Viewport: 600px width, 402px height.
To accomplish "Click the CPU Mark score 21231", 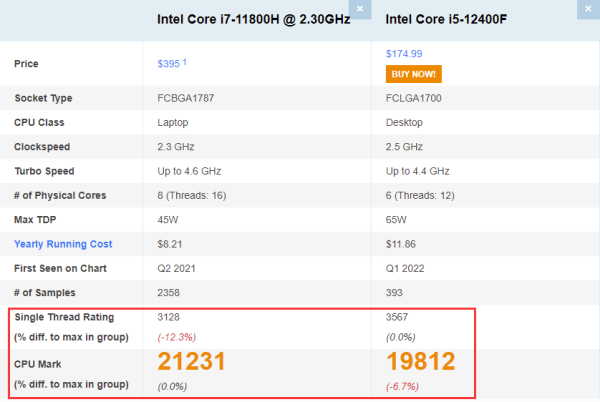I will 191,361.
